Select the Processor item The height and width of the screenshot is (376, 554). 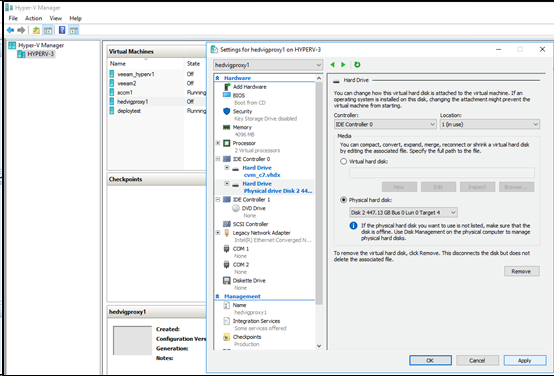pyautogui.click(x=244, y=143)
